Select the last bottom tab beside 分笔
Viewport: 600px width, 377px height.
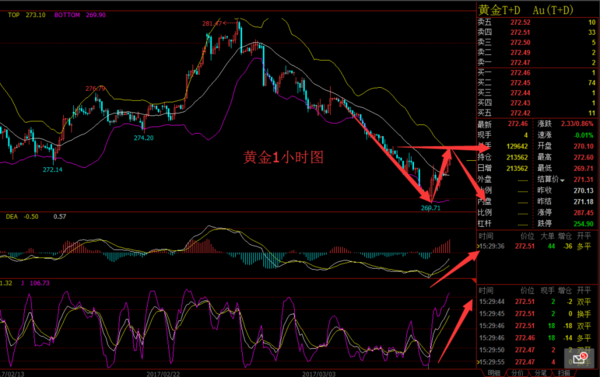click(564, 373)
